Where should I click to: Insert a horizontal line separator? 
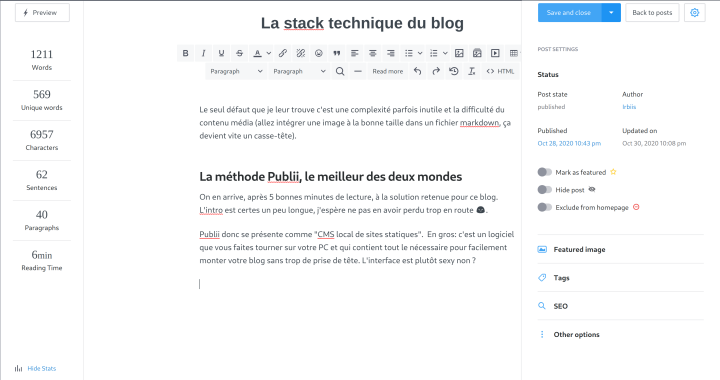point(358,71)
